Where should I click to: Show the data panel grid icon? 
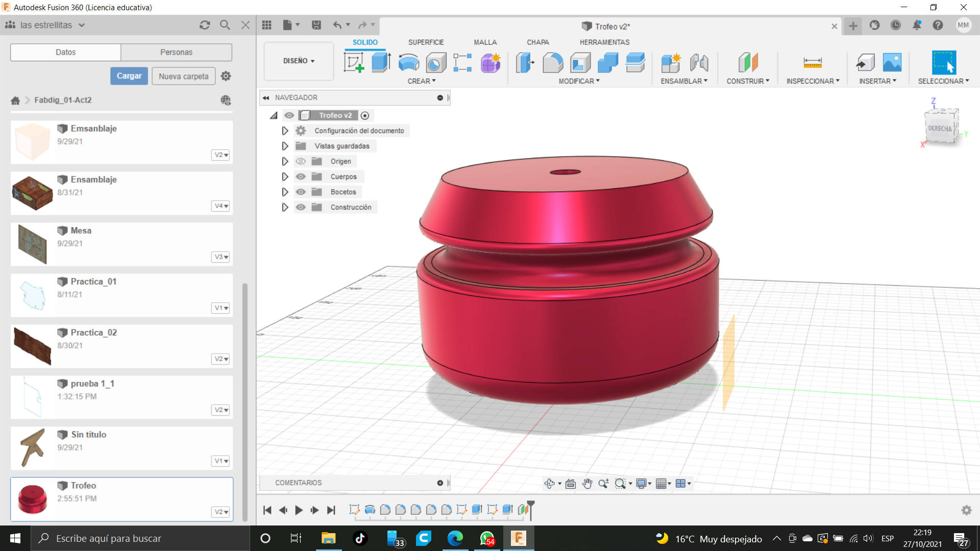[x=266, y=25]
